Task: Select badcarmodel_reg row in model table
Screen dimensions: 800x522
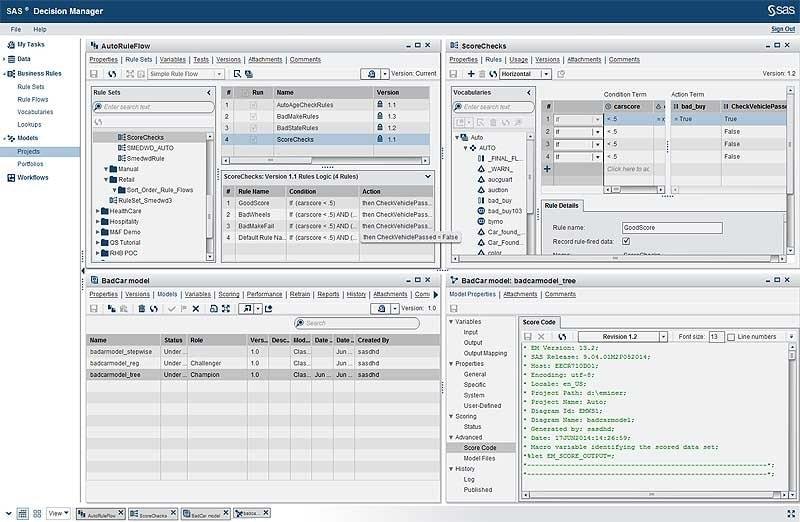Action: click(x=263, y=363)
